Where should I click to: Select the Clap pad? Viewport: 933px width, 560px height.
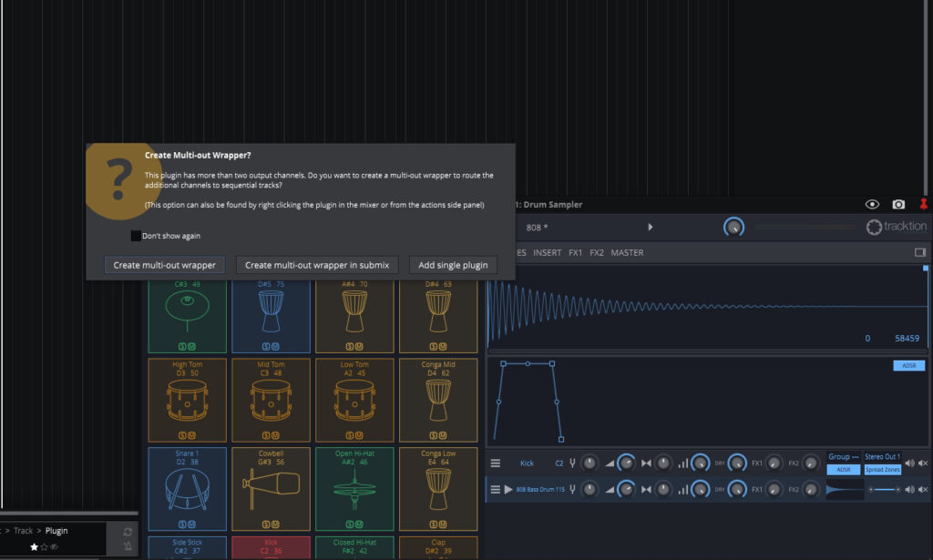tap(438, 547)
